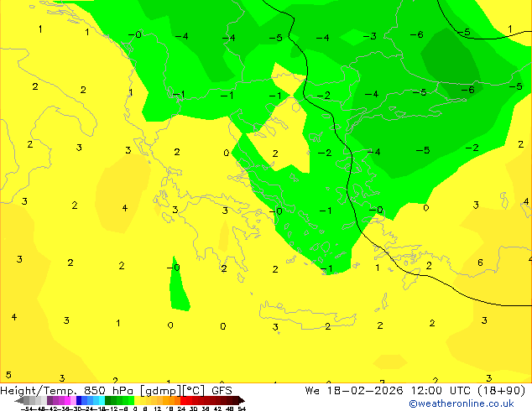Image resolution: width=532 pixels, height=411 pixels.
Task: Click the "(18+90)" forecast offset text
Action: click(x=502, y=391)
